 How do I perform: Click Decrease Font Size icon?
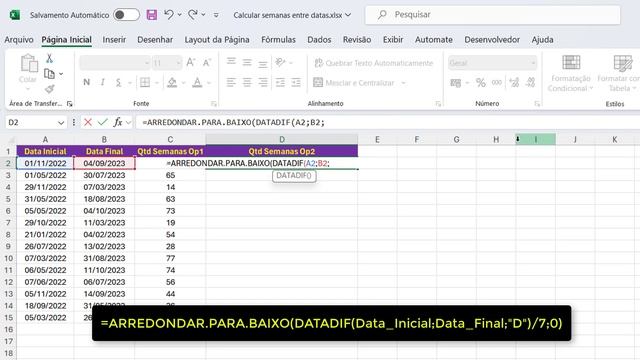pyautogui.click(x=207, y=62)
